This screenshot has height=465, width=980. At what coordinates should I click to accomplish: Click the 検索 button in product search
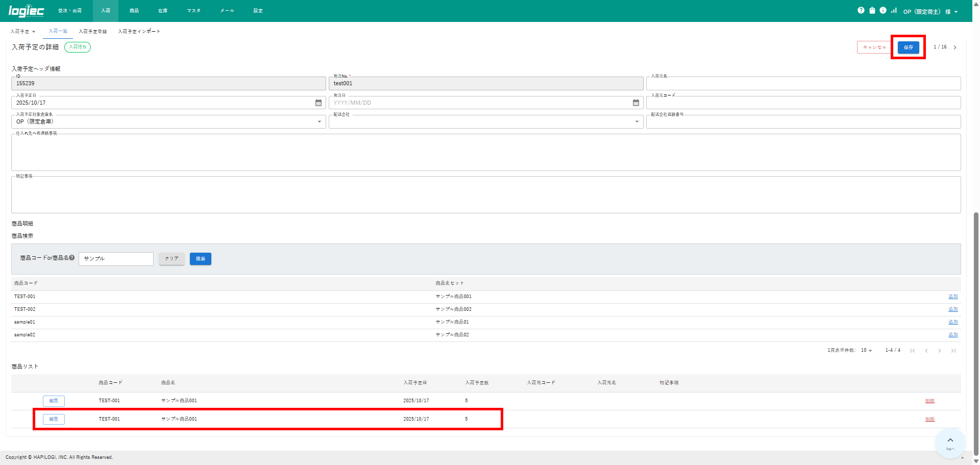point(200,259)
